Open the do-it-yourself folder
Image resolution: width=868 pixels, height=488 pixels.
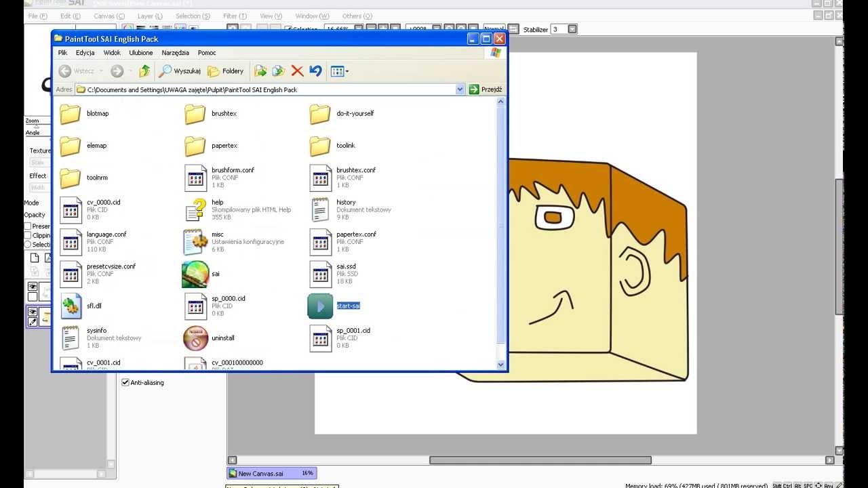[x=320, y=114]
